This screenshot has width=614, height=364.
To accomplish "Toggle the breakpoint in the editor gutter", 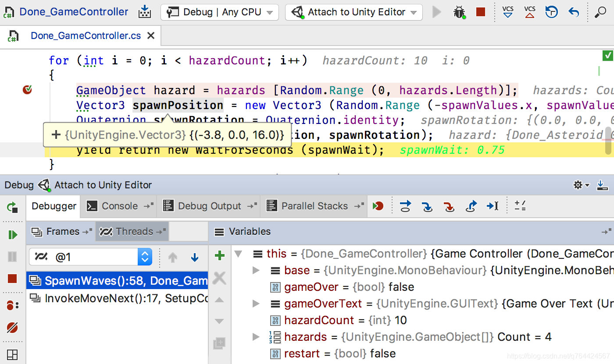I will click(x=27, y=90).
